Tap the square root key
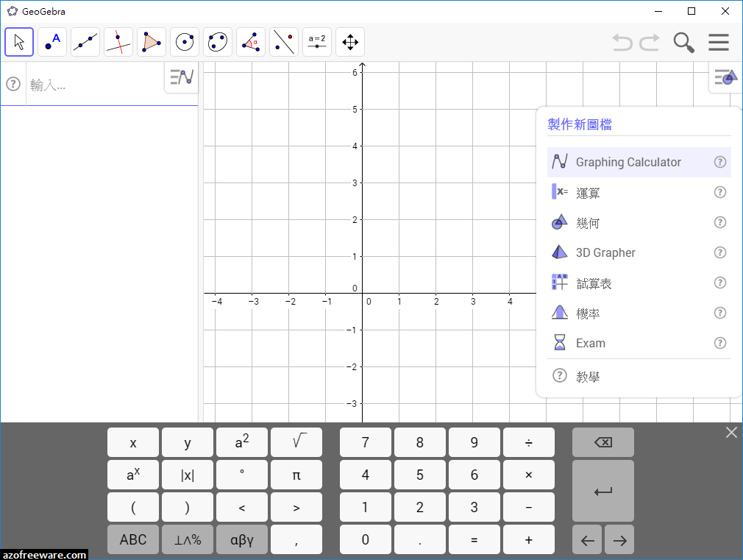The height and width of the screenshot is (560, 743). tap(296, 442)
